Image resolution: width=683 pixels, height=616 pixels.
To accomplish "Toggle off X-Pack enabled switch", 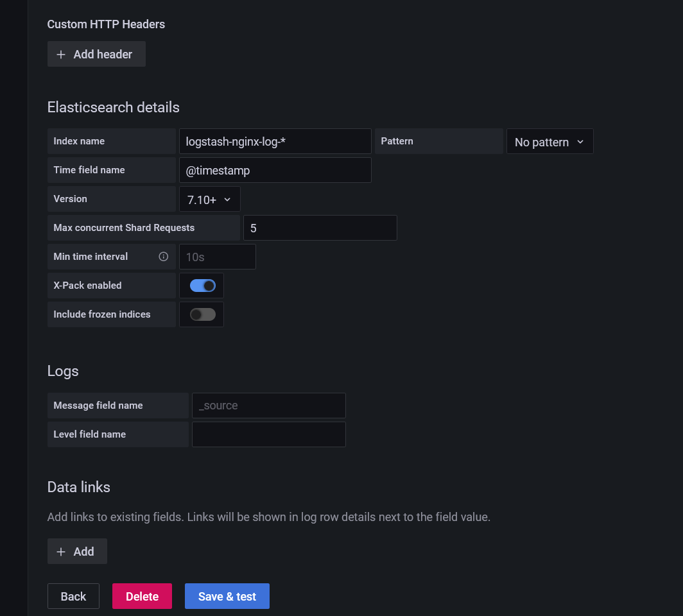I will tap(203, 286).
